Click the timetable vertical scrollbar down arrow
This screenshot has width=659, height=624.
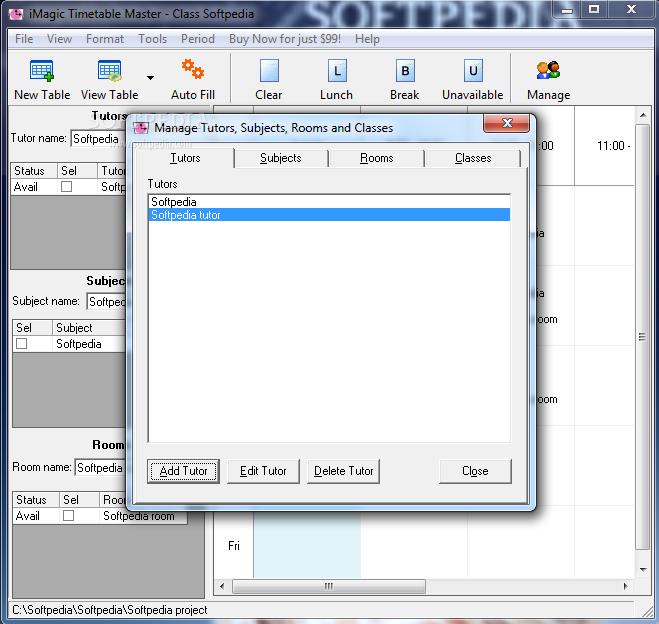pos(643,570)
